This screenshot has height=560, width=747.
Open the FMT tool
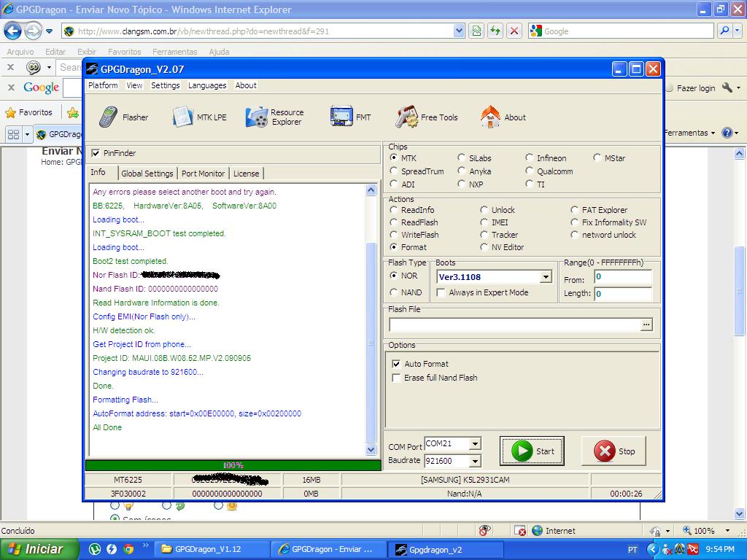coord(350,117)
